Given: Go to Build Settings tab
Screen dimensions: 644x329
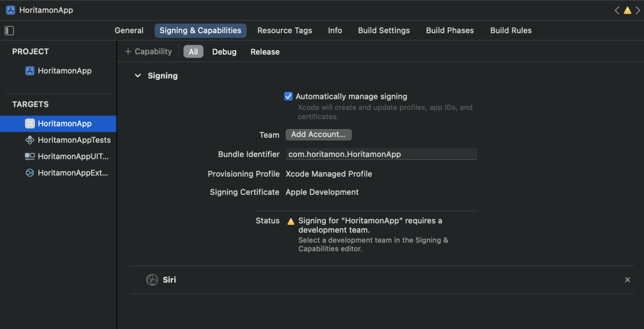Looking at the screenshot, I should [384, 31].
